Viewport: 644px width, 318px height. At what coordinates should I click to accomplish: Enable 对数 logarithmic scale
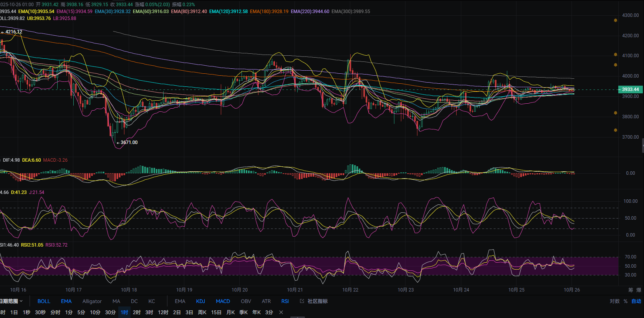(614, 301)
